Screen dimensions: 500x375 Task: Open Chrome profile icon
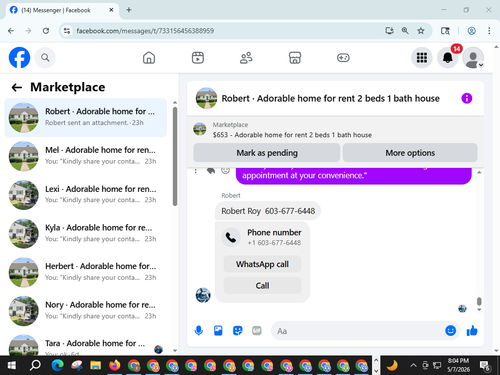[x=471, y=31]
